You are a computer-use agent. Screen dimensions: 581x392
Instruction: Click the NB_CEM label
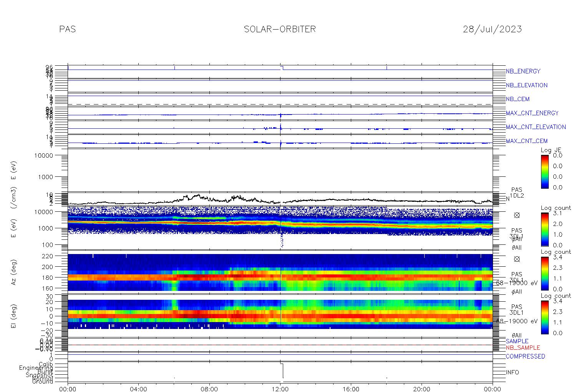[x=518, y=99]
